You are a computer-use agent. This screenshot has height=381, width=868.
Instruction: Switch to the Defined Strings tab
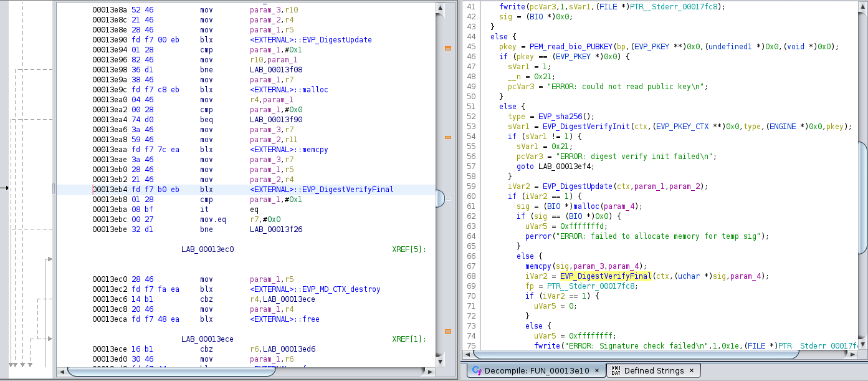point(653,370)
